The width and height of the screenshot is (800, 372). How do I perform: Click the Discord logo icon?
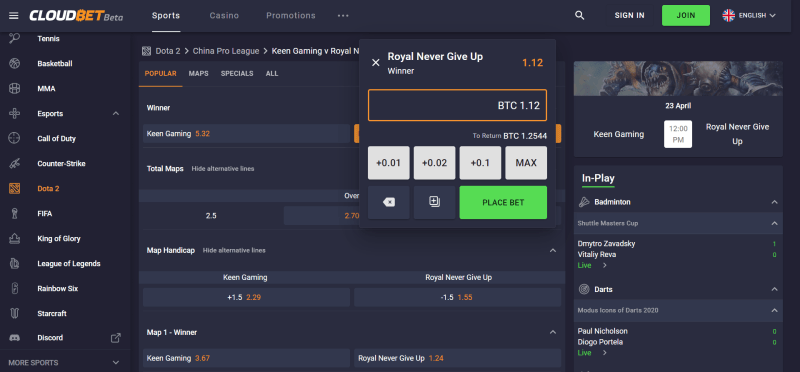point(14,338)
